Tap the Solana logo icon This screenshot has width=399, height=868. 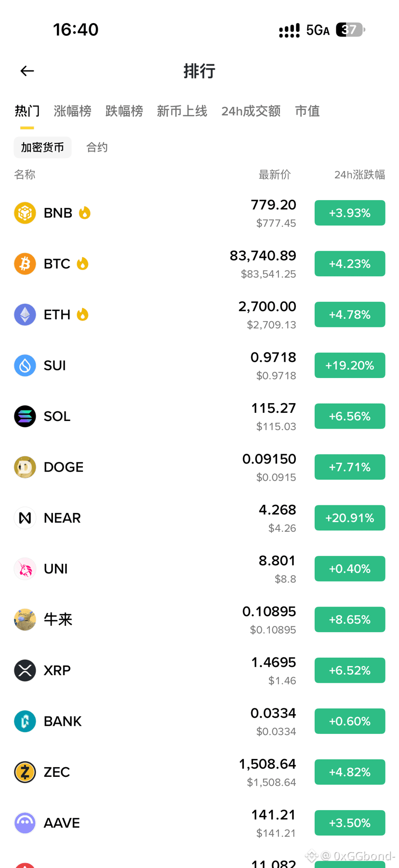coord(25,416)
